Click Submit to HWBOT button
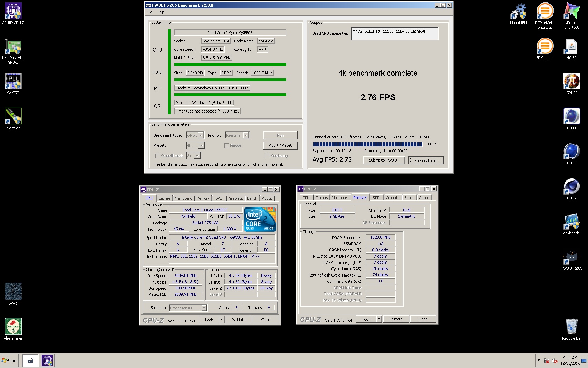Viewport: 588px width, 368px height. click(384, 160)
